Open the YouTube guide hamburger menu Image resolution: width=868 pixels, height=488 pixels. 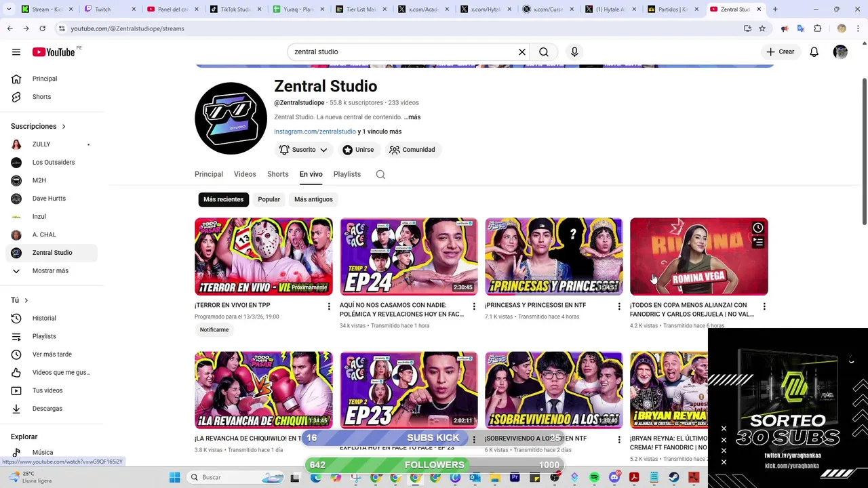[16, 52]
